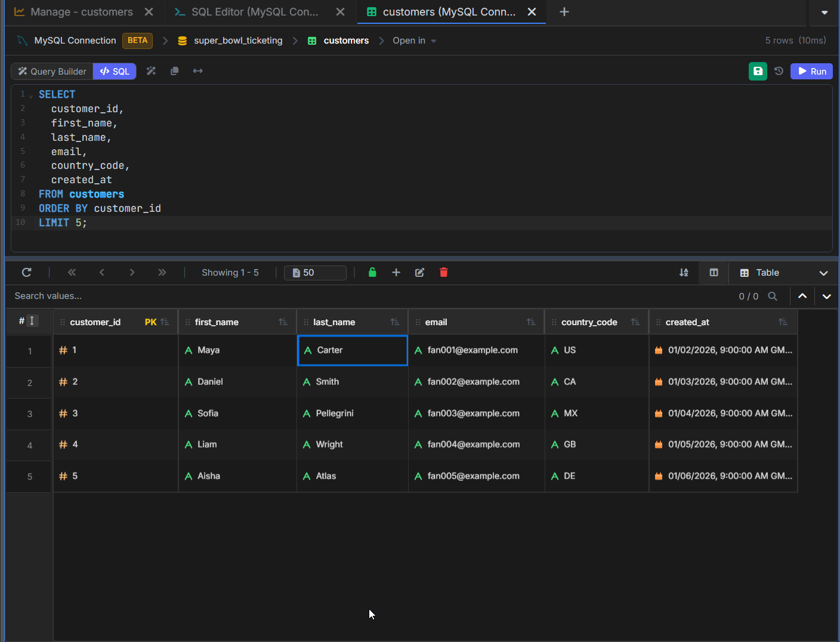This screenshot has width=840, height=642.
Task: Sort by created_at column sort icon
Action: point(783,322)
